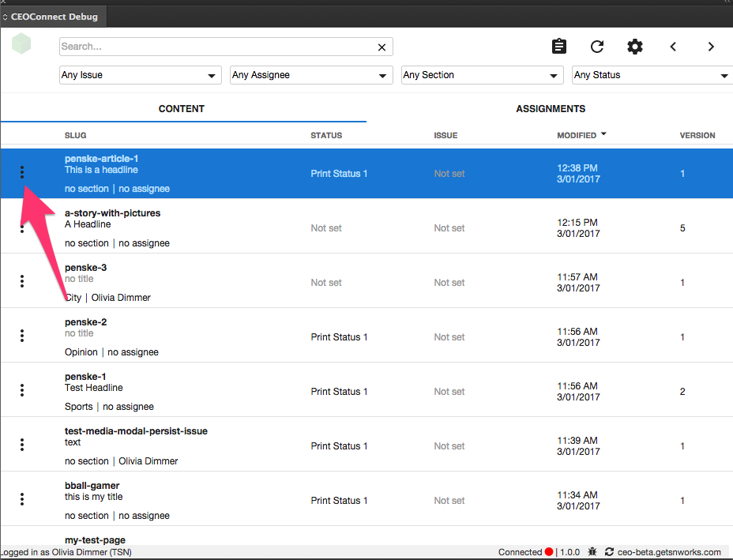This screenshot has width=733, height=560.
Task: Open the three-dot menu for penske-2
Action: (x=22, y=336)
